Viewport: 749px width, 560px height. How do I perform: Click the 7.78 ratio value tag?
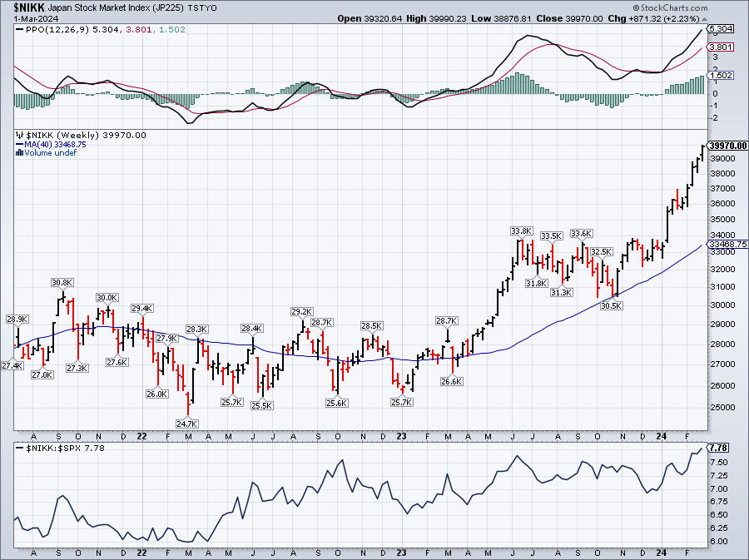[x=717, y=448]
